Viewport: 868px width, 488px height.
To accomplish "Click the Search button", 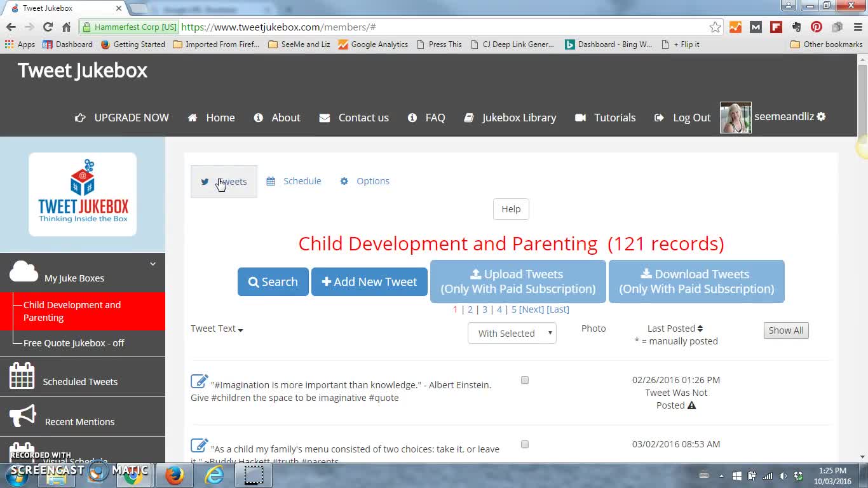I will coord(273,281).
